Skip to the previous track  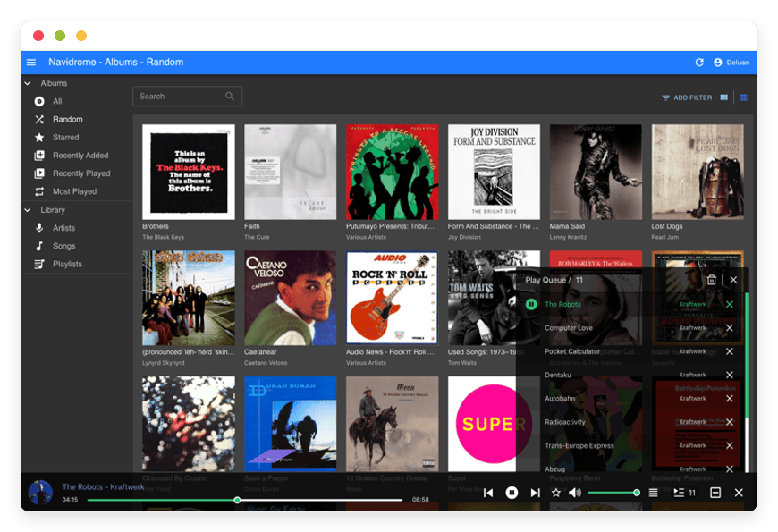(x=488, y=493)
